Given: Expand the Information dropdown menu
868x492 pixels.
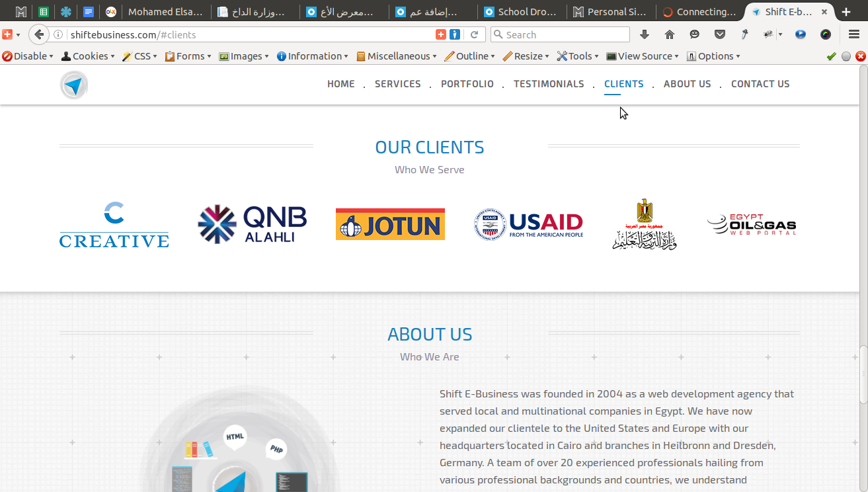Looking at the screenshot, I should (x=312, y=56).
